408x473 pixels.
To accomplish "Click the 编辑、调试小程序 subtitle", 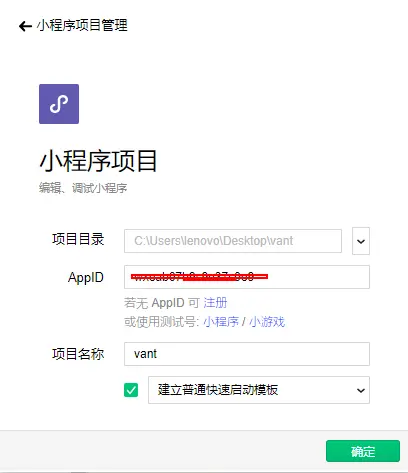I will pos(83,188).
